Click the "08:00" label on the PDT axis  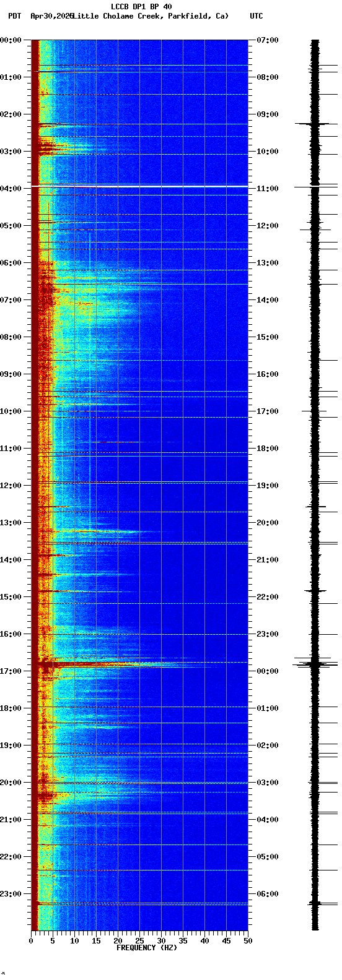(x=11, y=337)
